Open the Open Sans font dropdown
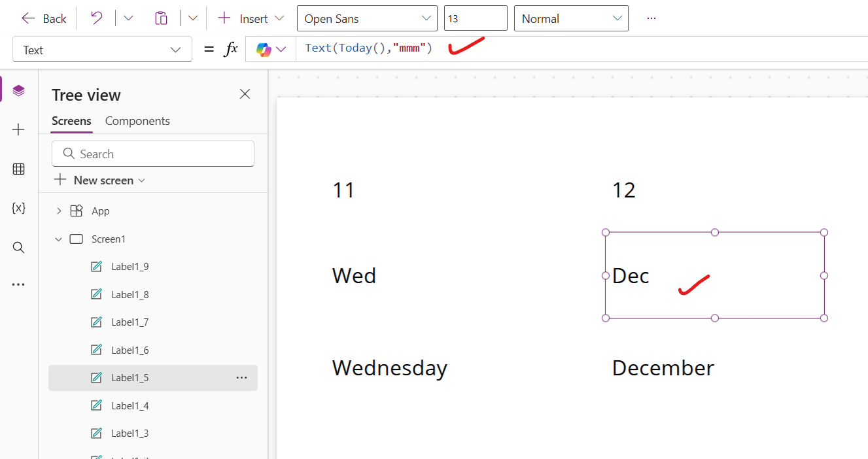Screen dimensions: 868x459 pos(367,18)
